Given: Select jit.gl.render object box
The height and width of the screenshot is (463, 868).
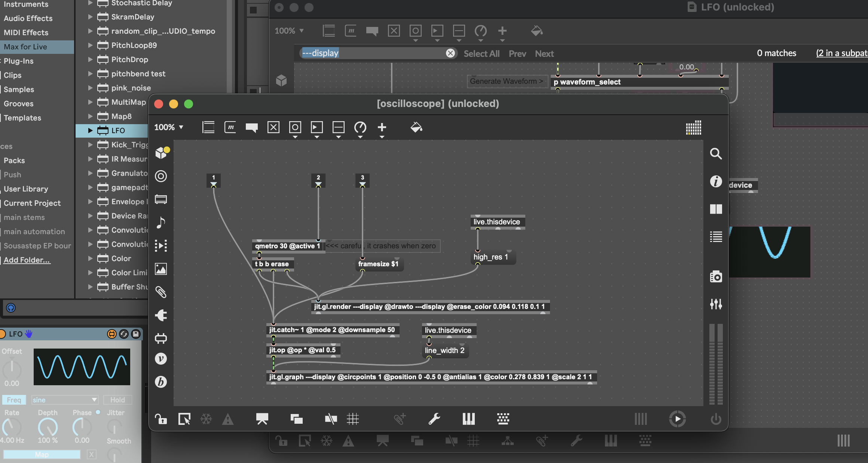Looking at the screenshot, I should click(x=430, y=307).
